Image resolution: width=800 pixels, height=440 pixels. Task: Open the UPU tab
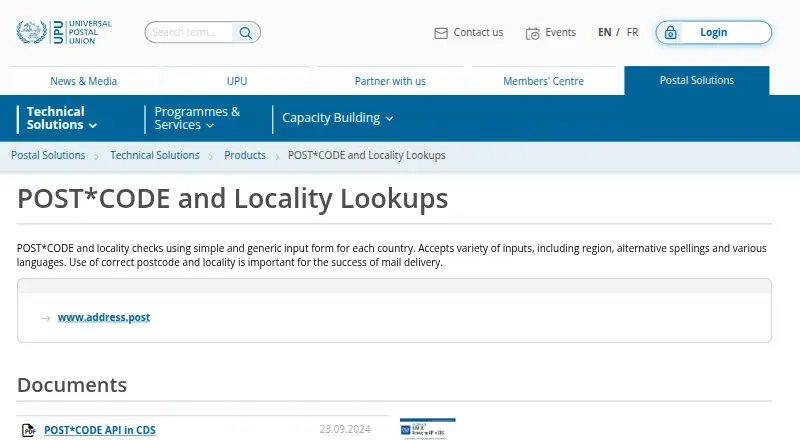tap(237, 81)
